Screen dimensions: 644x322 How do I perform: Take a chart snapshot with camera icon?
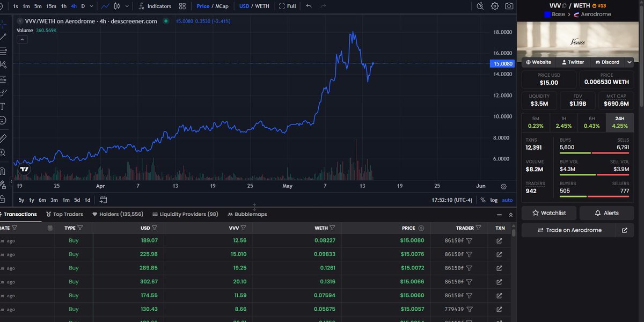[x=509, y=6]
